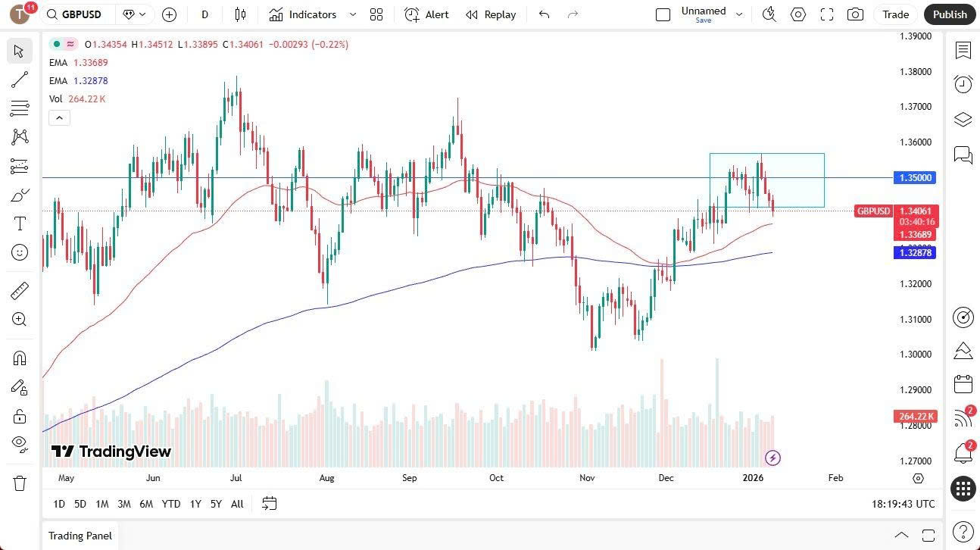This screenshot has height=550, width=980.
Task: Open the Fibonacci retracement tools
Action: [20, 108]
